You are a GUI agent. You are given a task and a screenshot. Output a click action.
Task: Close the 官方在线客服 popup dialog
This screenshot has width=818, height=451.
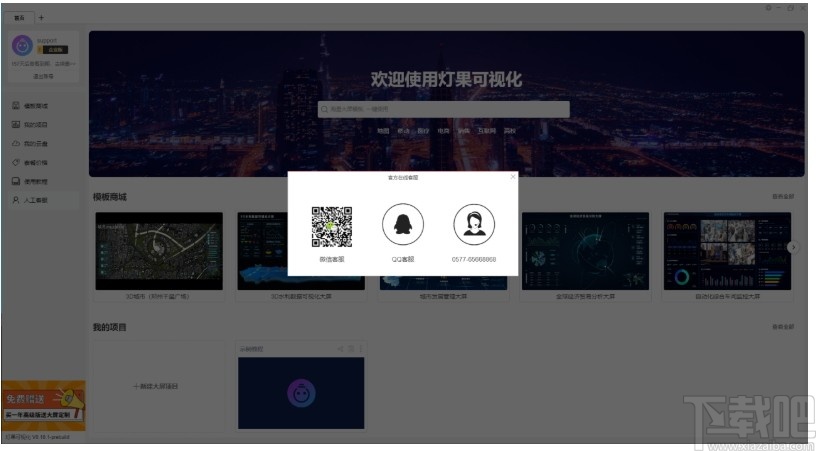(513, 177)
